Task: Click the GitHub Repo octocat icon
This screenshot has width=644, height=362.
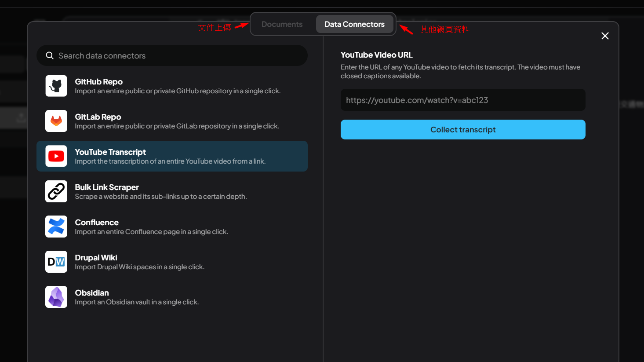Action: point(56,86)
